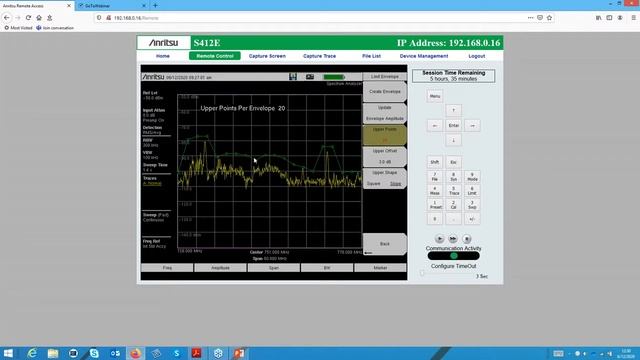The image size is (640, 360).
Task: Click the play button below the keypad
Action: click(440, 239)
